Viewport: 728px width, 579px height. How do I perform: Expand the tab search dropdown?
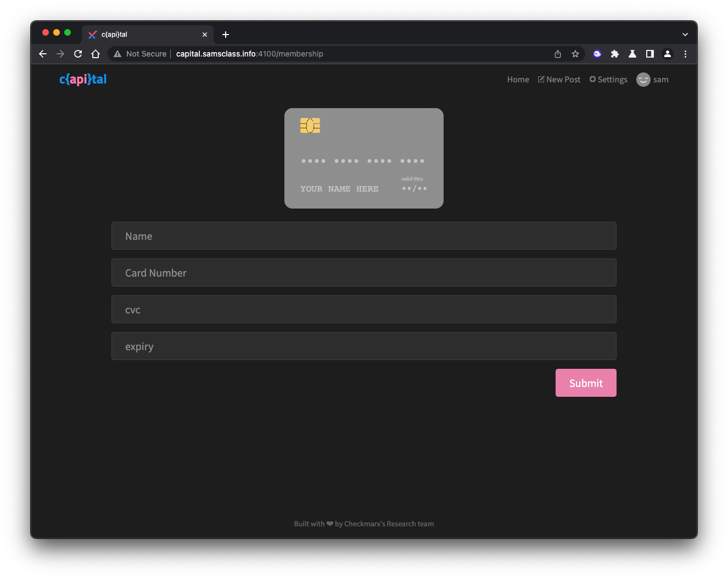[685, 35]
